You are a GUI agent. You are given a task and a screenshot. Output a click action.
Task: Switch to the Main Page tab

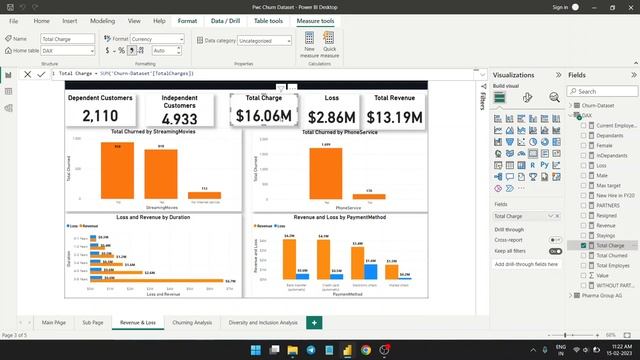tap(54, 322)
